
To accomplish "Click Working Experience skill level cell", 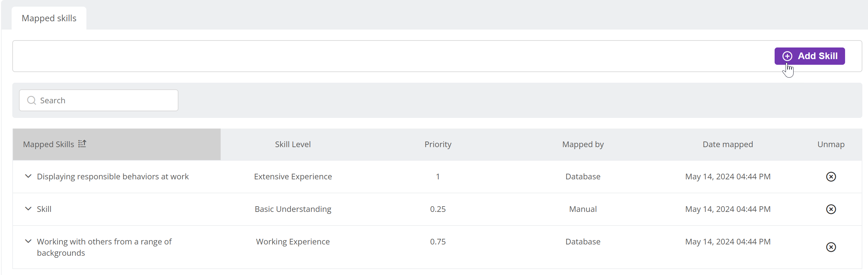I will (x=293, y=242).
